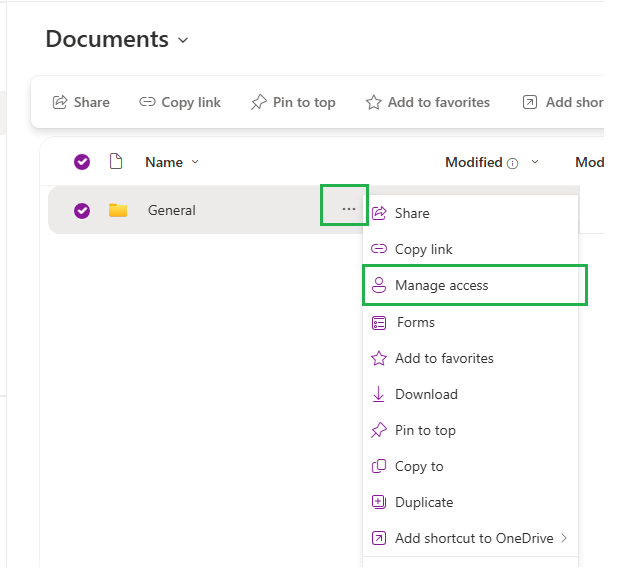Click the file type column header icon
The width and height of the screenshot is (620, 574).
pyautogui.click(x=116, y=162)
